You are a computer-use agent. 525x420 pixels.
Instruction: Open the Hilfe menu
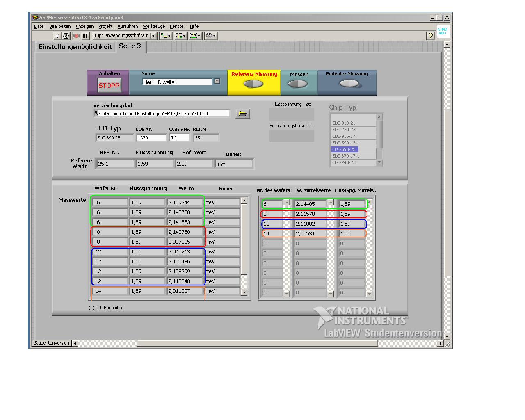(x=194, y=26)
